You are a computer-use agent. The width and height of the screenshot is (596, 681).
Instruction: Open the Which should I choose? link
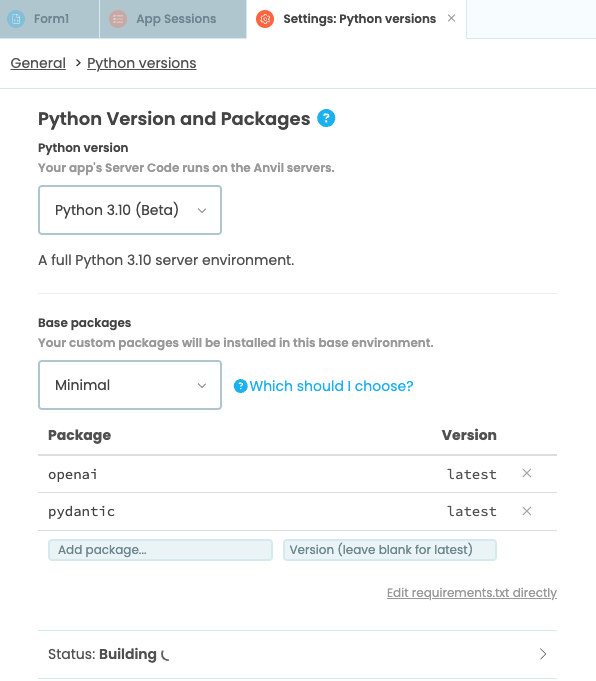tap(331, 386)
